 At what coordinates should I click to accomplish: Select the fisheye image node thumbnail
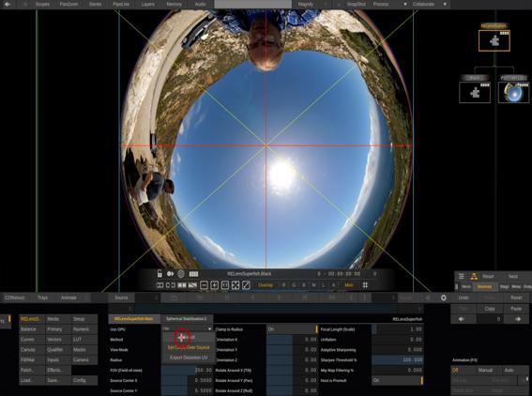tap(513, 92)
